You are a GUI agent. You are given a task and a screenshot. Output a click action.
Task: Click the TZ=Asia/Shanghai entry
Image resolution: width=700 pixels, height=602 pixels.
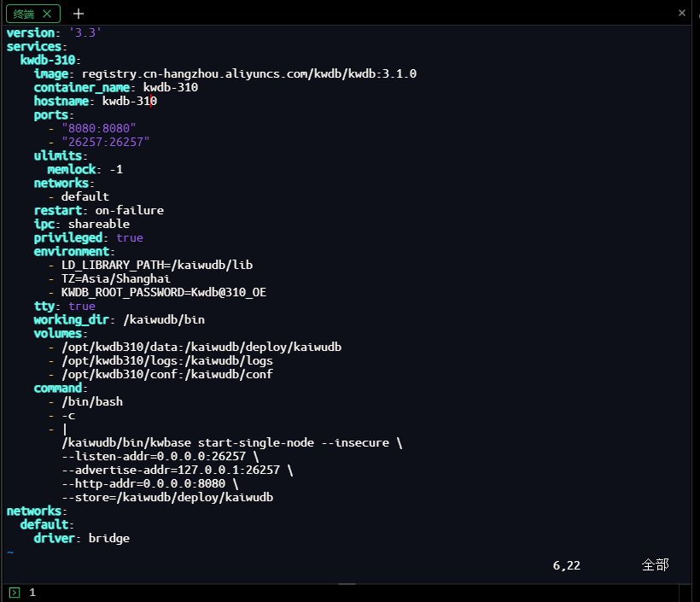[x=115, y=278]
